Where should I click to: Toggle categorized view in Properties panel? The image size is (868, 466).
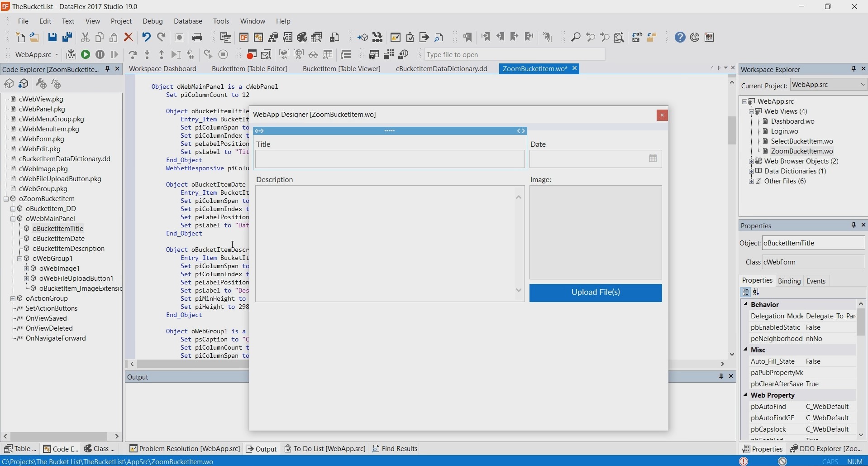[x=746, y=293]
